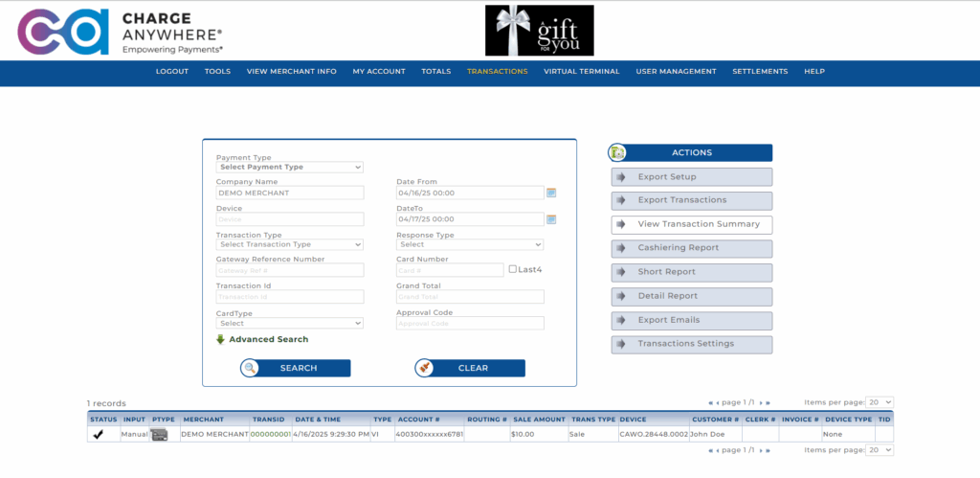This screenshot has height=478, width=980.
Task: Click the Card Number input field
Action: (x=450, y=270)
